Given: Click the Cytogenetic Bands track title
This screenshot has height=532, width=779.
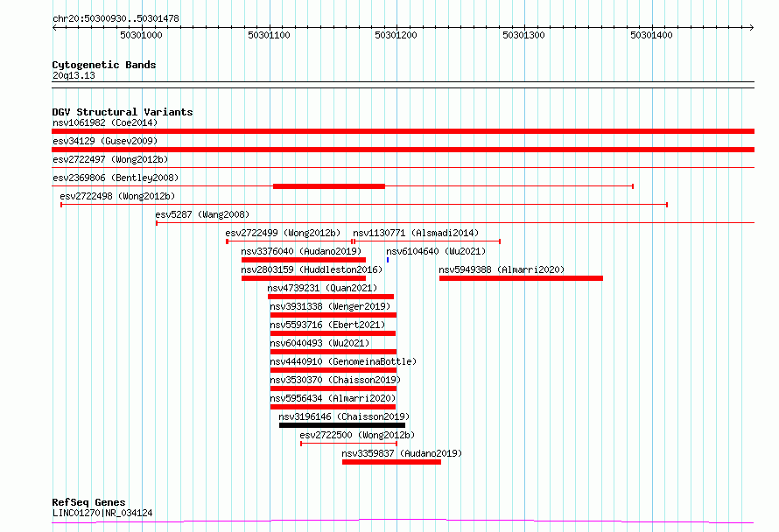Looking at the screenshot, I should tap(104, 65).
